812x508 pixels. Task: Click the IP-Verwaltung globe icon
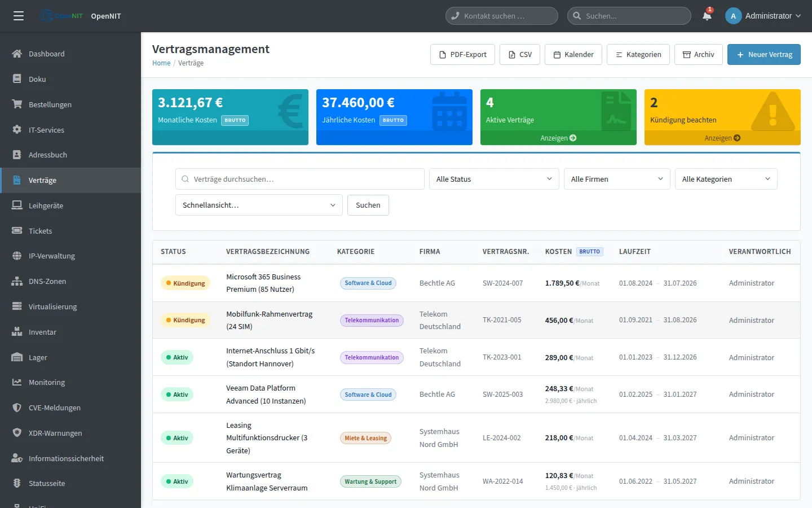pyautogui.click(x=17, y=256)
